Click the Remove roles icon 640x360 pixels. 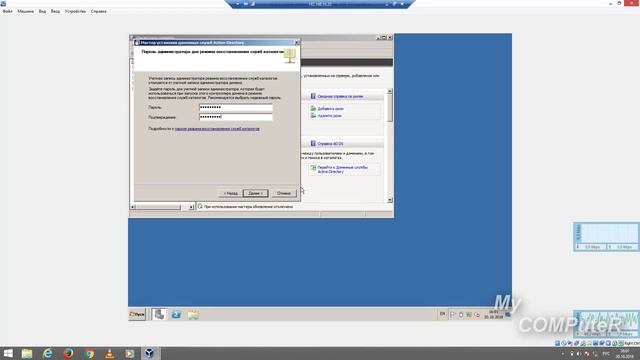pos(313,116)
